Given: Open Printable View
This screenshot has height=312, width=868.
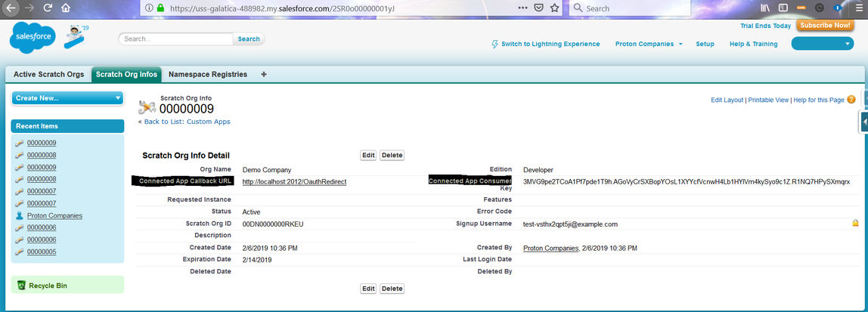Looking at the screenshot, I should (x=768, y=100).
